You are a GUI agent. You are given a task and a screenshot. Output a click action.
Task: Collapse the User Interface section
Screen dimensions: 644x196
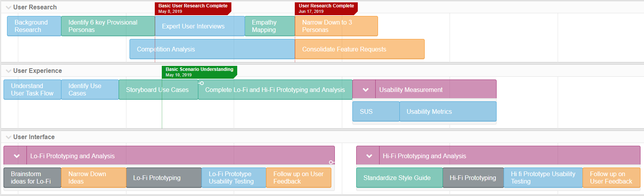point(9,137)
